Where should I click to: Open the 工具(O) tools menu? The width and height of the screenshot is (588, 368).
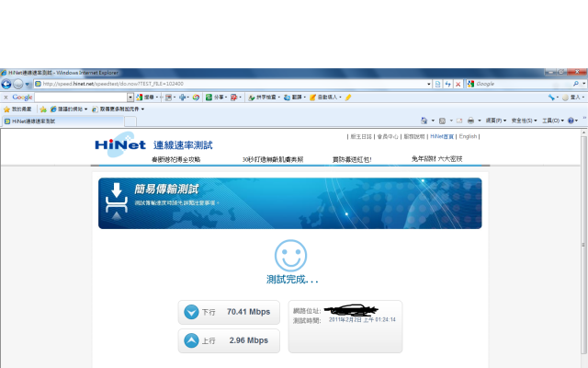tap(553, 121)
